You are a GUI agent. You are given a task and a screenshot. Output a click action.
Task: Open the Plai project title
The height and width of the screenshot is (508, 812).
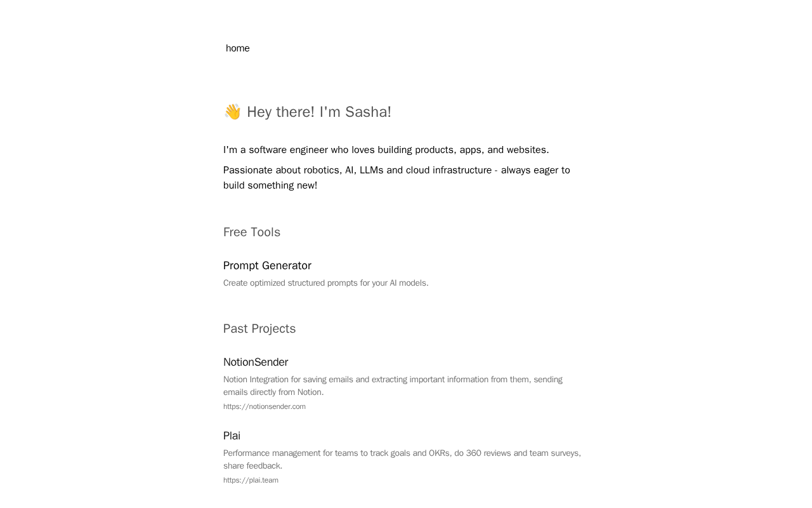[x=232, y=436]
